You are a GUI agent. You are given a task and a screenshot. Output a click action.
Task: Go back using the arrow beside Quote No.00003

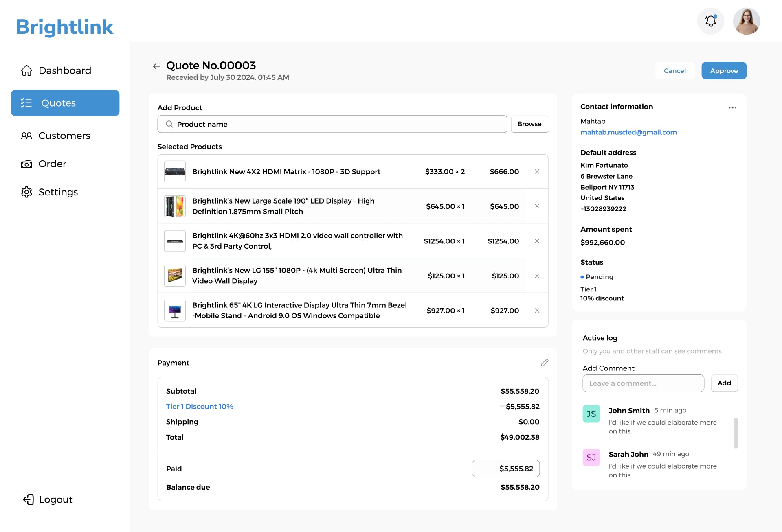156,66
